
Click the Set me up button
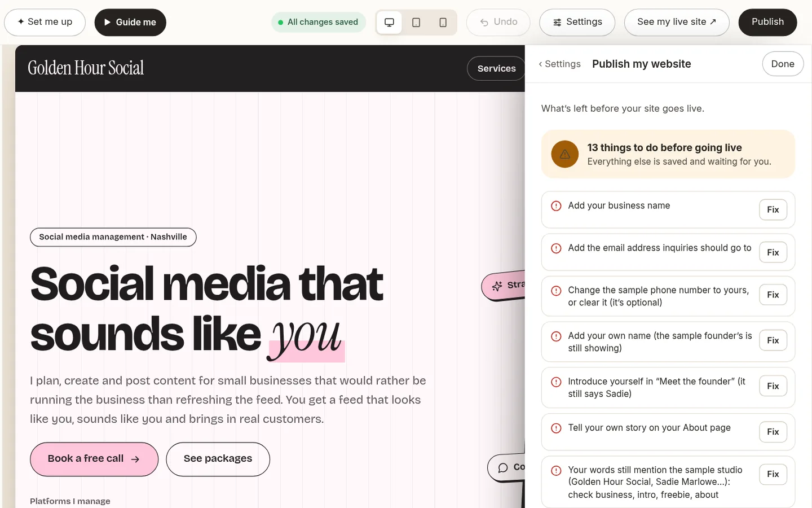(x=45, y=22)
